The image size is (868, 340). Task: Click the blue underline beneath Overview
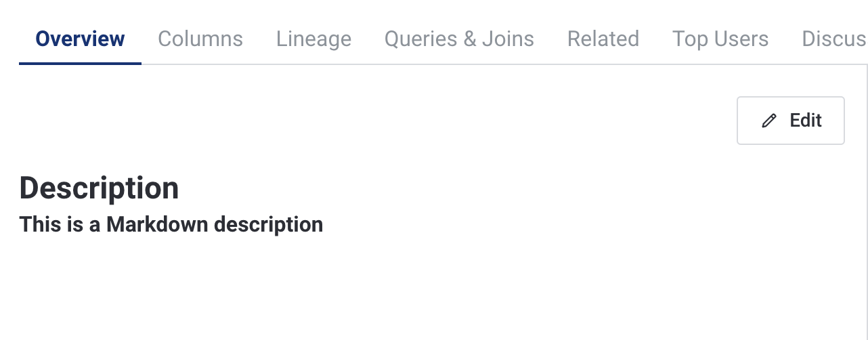click(x=80, y=63)
